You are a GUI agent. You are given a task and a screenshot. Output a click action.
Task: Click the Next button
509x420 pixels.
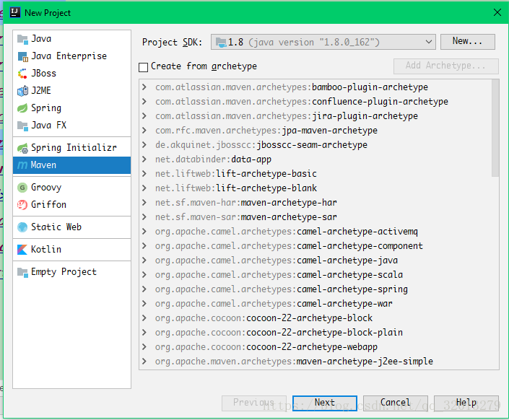tap(325, 403)
